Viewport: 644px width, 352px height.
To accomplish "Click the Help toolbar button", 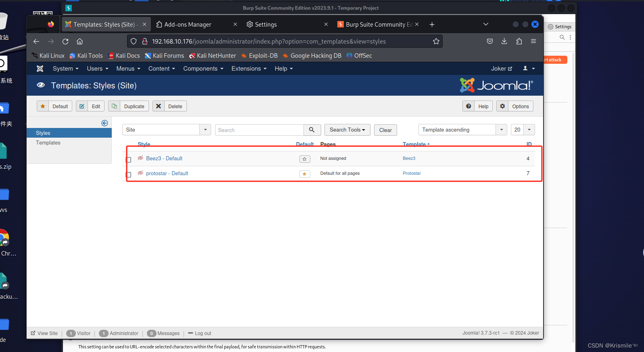I will point(478,106).
